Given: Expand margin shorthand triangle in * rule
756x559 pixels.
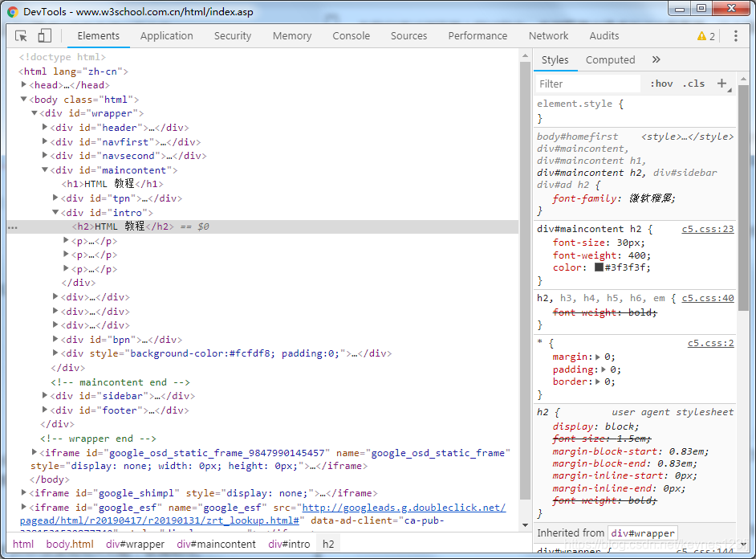Looking at the screenshot, I should coord(598,357).
